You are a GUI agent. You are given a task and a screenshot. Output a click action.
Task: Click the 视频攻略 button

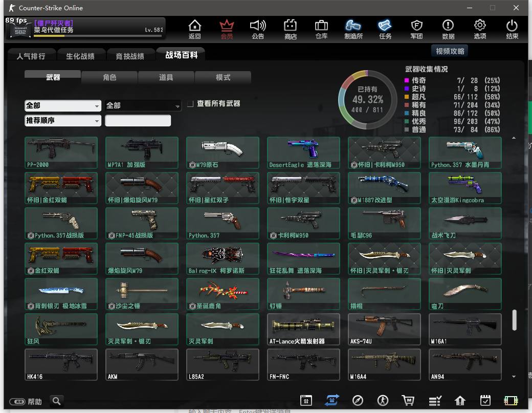click(450, 51)
